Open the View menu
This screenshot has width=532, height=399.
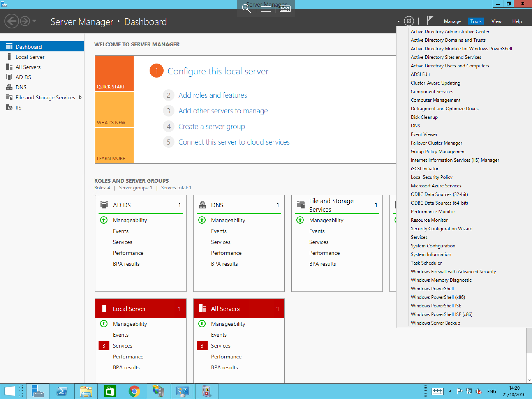[496, 21]
